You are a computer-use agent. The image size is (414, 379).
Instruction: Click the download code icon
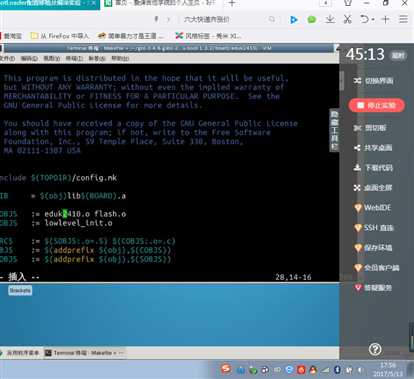(357, 167)
